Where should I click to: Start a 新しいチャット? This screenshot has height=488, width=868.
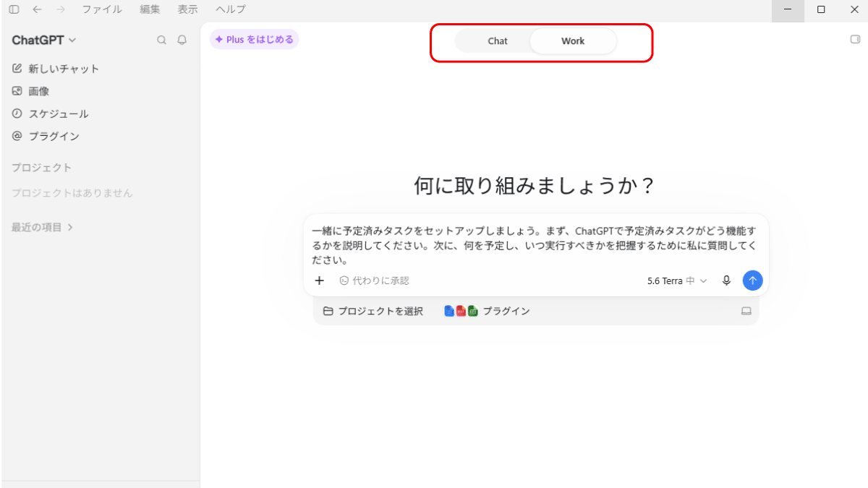click(x=56, y=69)
